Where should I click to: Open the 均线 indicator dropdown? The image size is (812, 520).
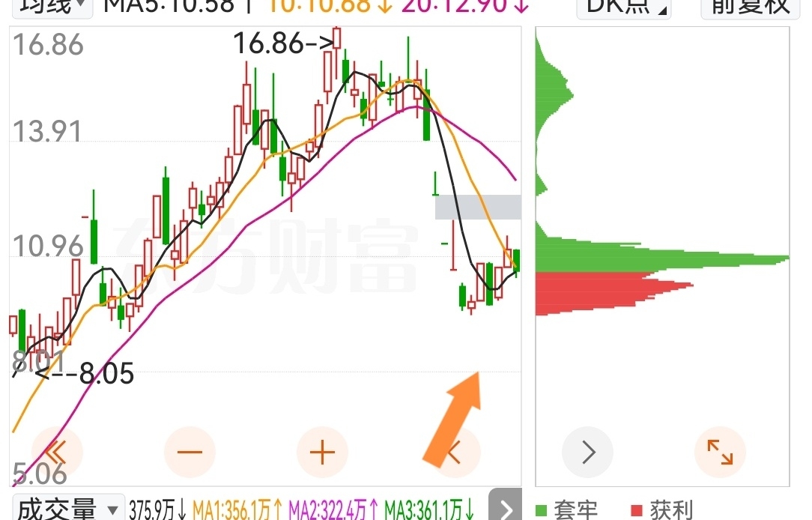point(52,6)
